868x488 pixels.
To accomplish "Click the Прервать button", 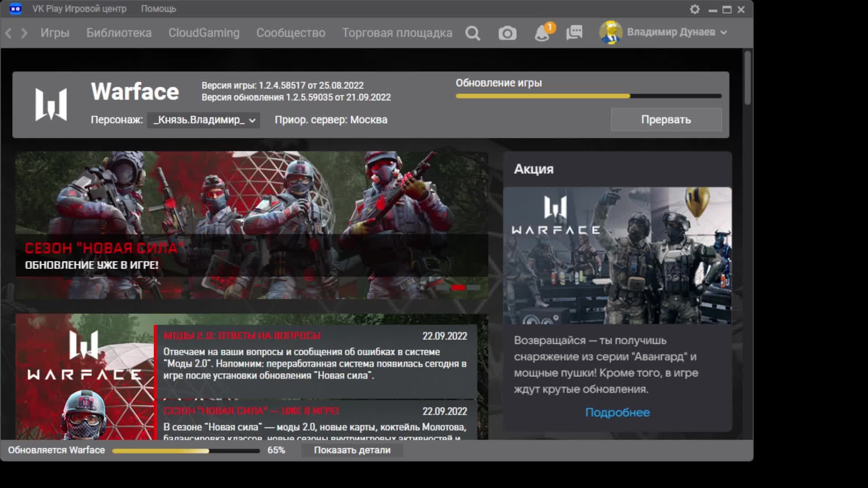I will tap(666, 120).
